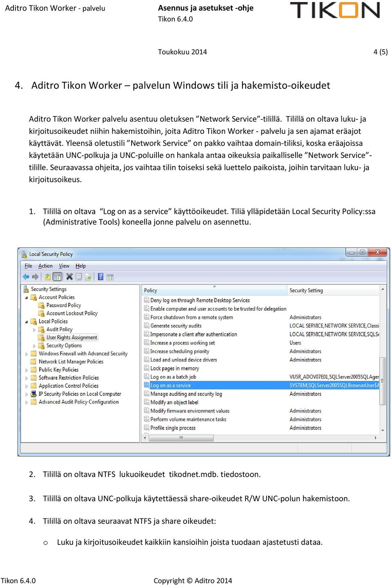Select the Profile single process policy
The image size is (392, 585).
[173, 428]
